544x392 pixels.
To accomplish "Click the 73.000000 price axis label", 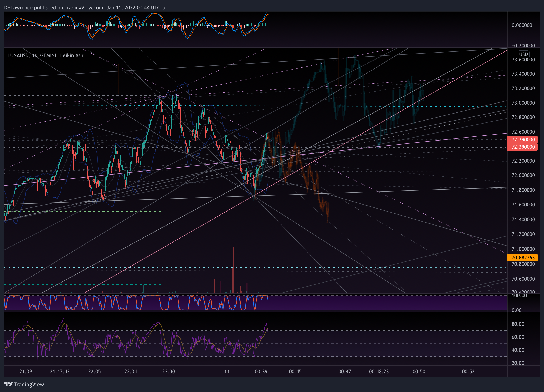I will pyautogui.click(x=523, y=103).
